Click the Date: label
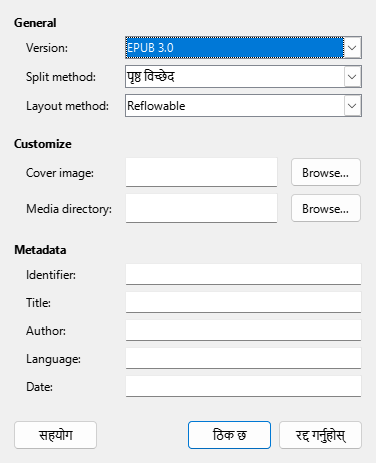376x463 pixels. [39, 387]
